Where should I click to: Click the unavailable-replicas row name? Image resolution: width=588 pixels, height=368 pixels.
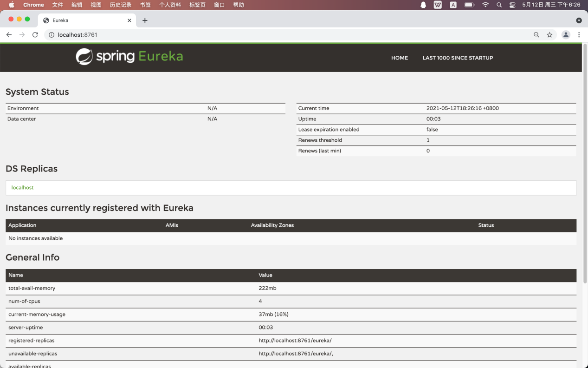(32, 354)
